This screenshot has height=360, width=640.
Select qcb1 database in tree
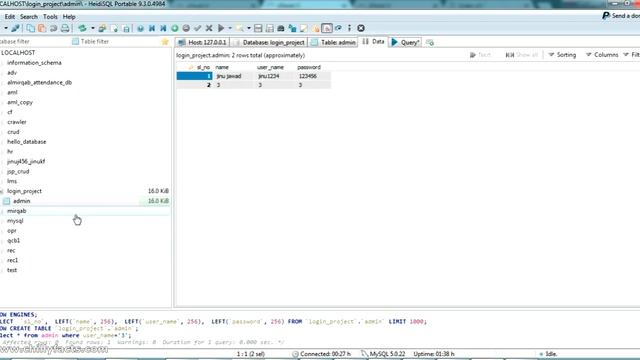13,240
